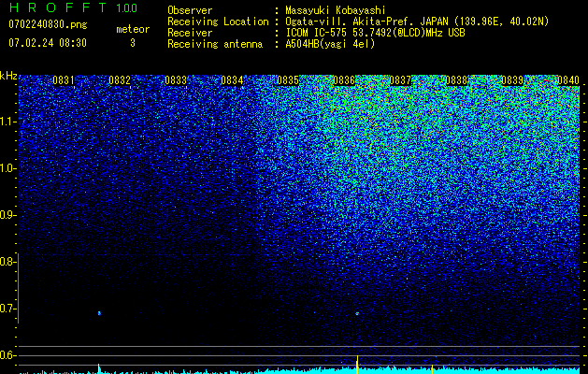Click the 1.0 kHz axis label

click(x=8, y=168)
